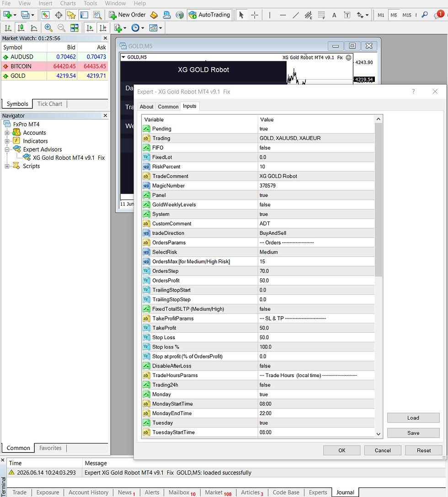Screen dimensions: 448x497
Task: Toggle the Navigator folder-star icon
Action: coord(71,15)
